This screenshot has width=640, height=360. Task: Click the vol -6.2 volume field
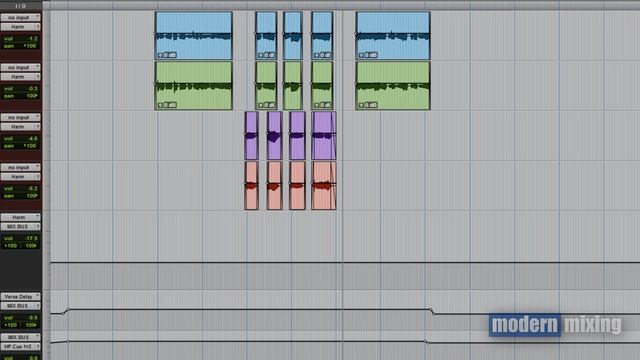point(20,189)
